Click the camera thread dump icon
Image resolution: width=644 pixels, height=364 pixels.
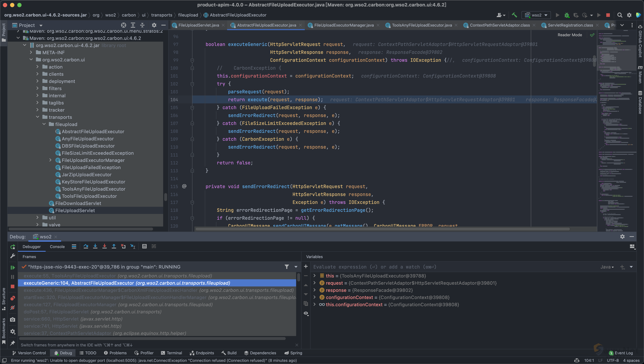13,319
